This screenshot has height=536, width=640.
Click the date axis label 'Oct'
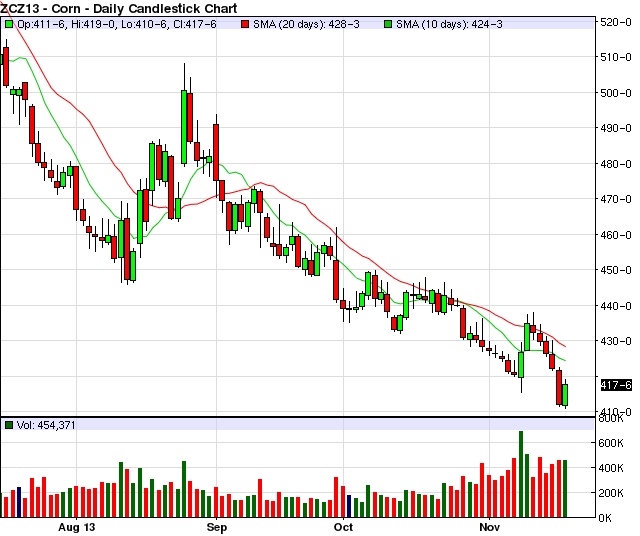(343, 527)
